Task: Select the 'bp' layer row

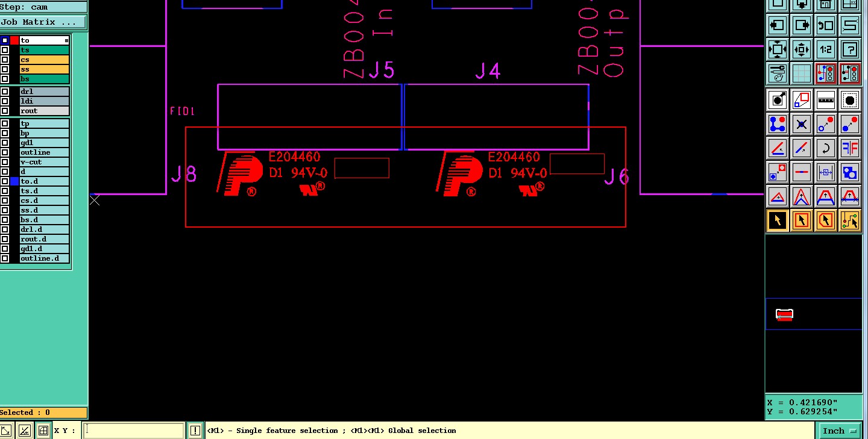Action: pos(45,133)
